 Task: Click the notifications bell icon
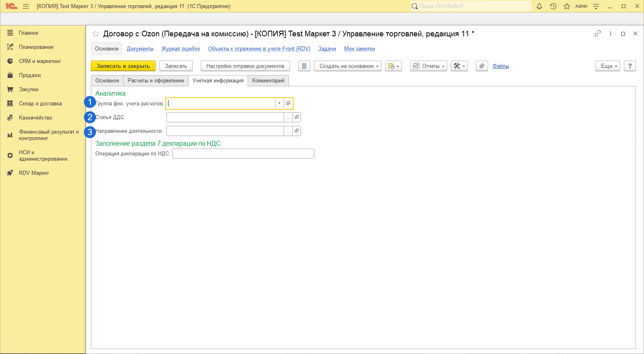tap(539, 6)
